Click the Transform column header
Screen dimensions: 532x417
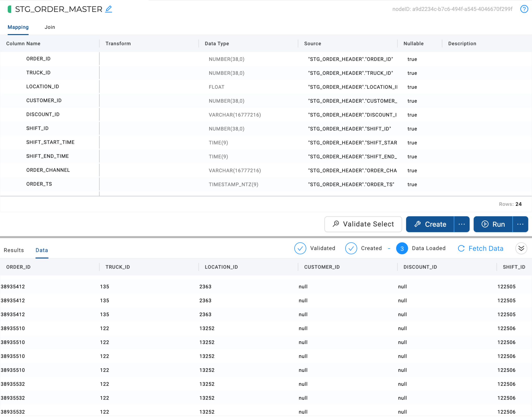[118, 43]
